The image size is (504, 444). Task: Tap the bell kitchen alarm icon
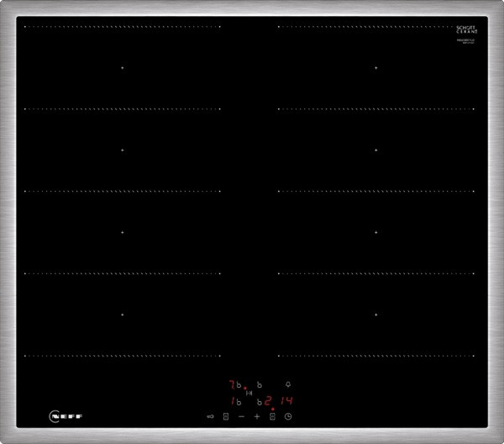click(288, 384)
